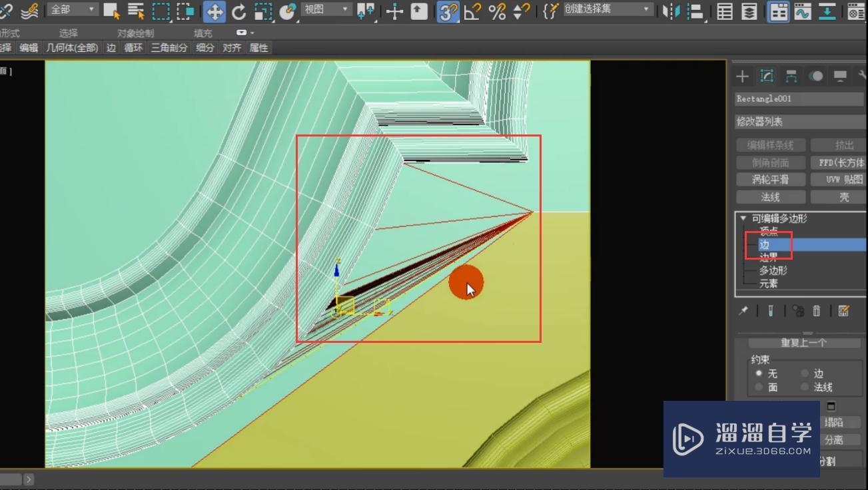
Task: Activate the Select and Scale tool
Action: click(263, 11)
